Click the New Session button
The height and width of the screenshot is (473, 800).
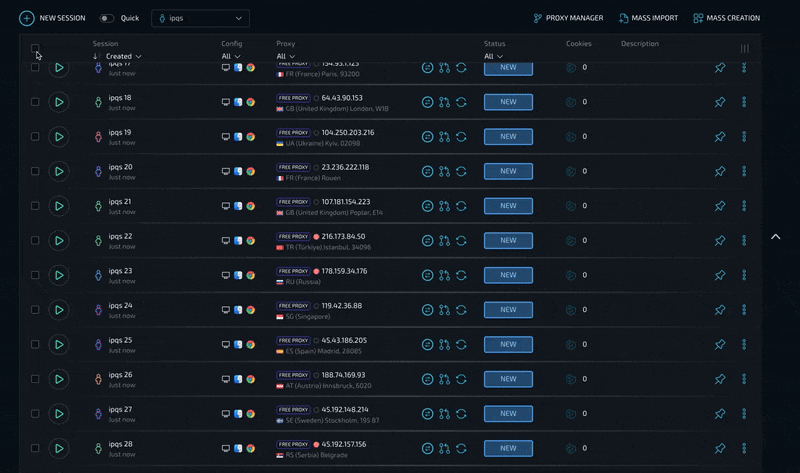click(52, 18)
